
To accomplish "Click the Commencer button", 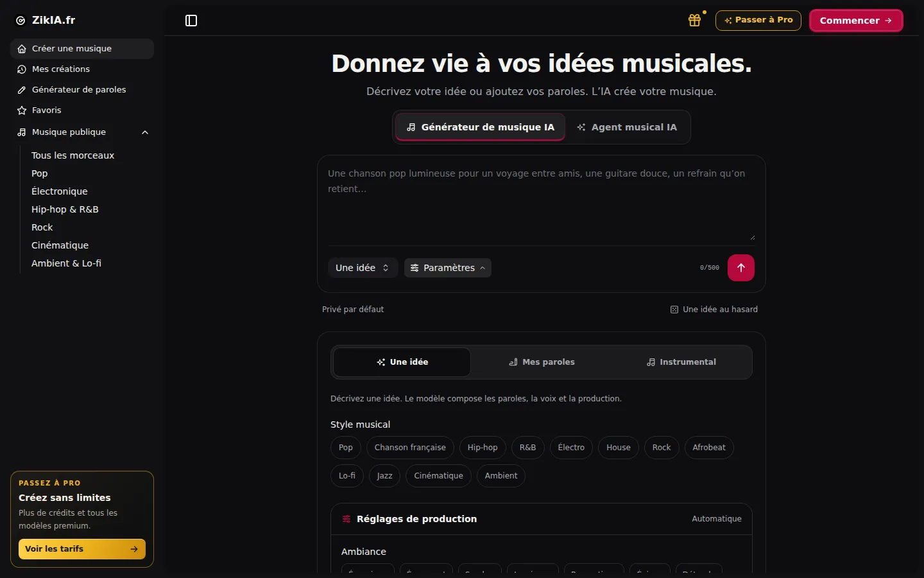I will pos(856,21).
